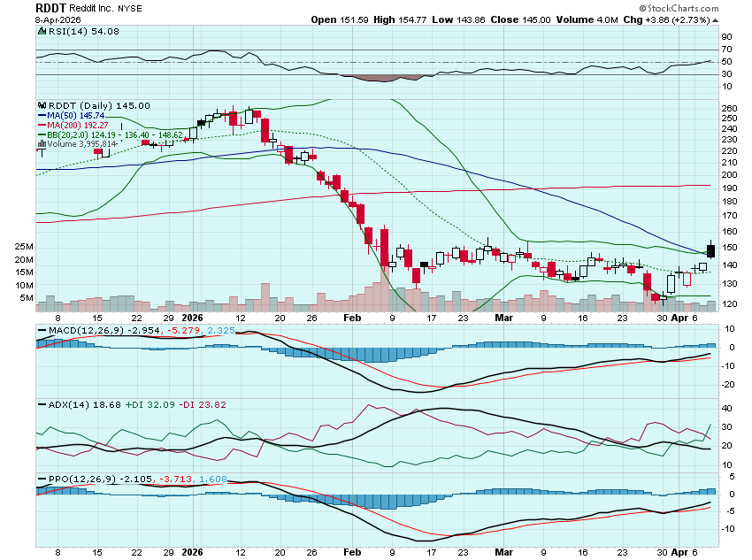The image size is (752, 560).
Task: Click the black ADX(14) line marker
Action: 42,403
